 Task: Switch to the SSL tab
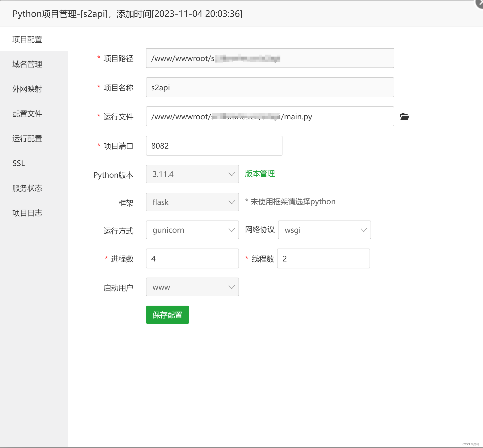pyautogui.click(x=18, y=163)
